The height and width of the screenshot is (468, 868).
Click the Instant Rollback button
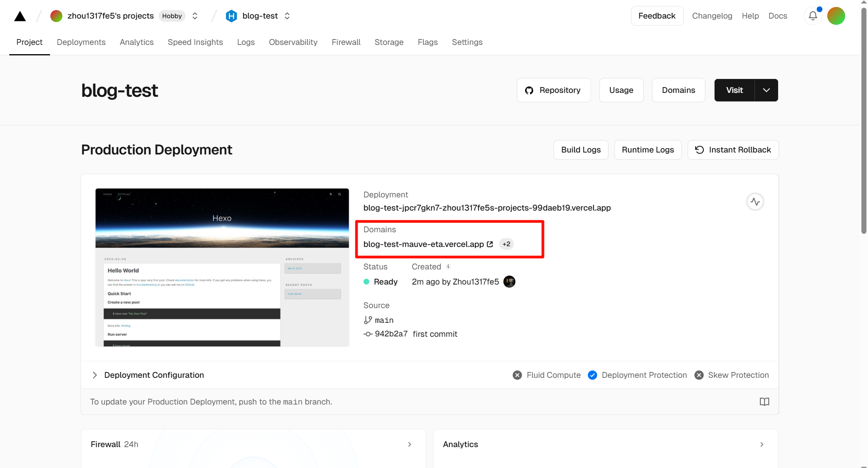coord(733,150)
